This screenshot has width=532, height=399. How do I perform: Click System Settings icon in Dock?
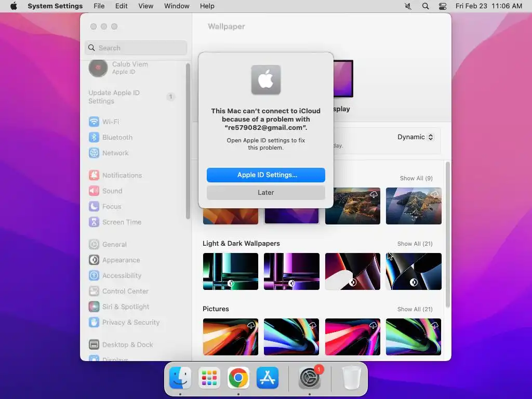point(310,378)
